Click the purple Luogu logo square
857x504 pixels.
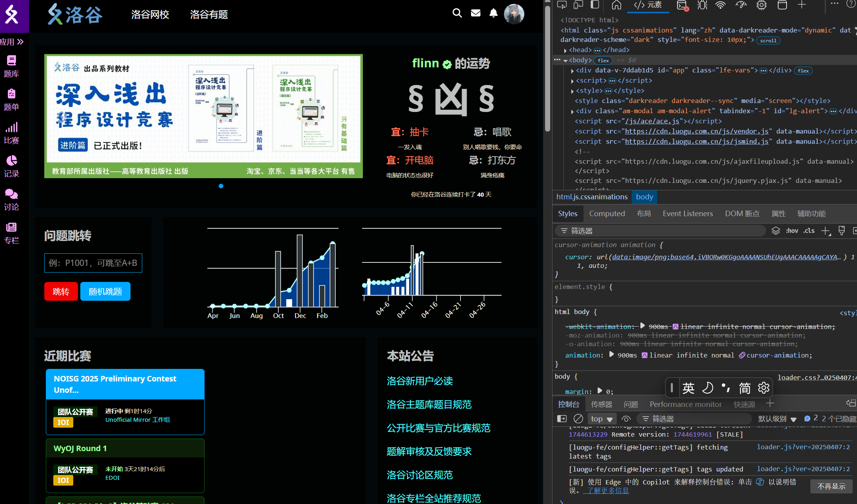click(14, 16)
